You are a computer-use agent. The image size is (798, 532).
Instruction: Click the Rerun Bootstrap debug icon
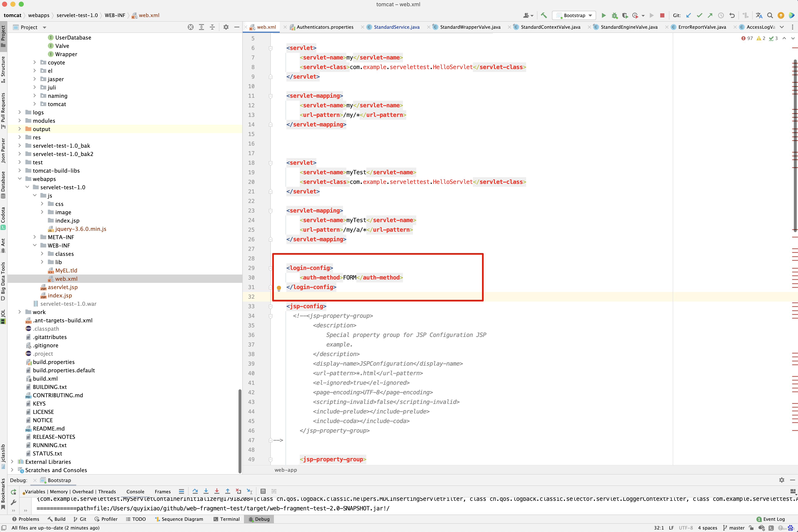coord(13,492)
